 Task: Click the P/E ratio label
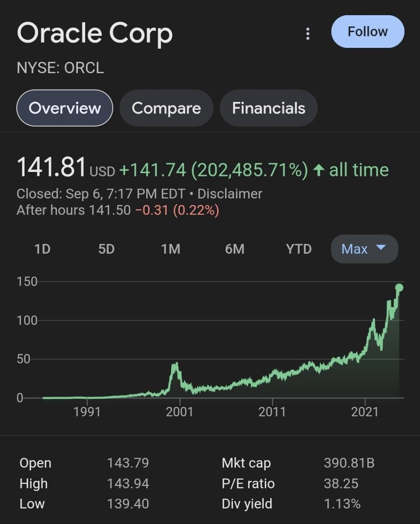click(x=248, y=483)
